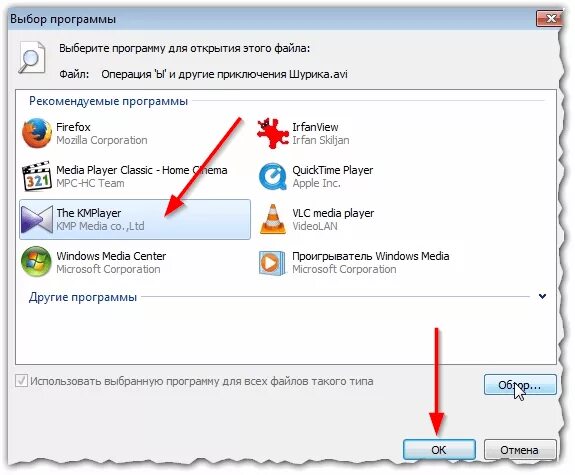Select the VLC media player entry text
Image resolution: width=575 pixels, height=475 pixels.
point(333,213)
